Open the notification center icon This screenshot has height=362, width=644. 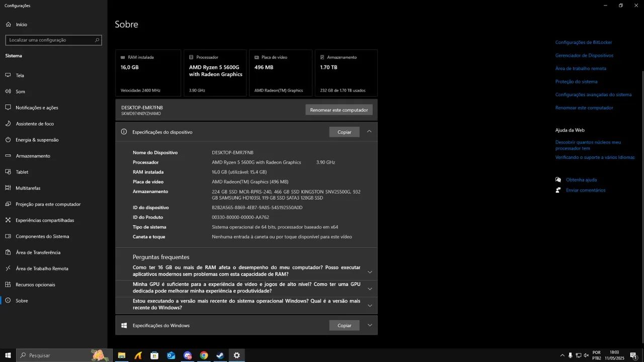(633, 355)
